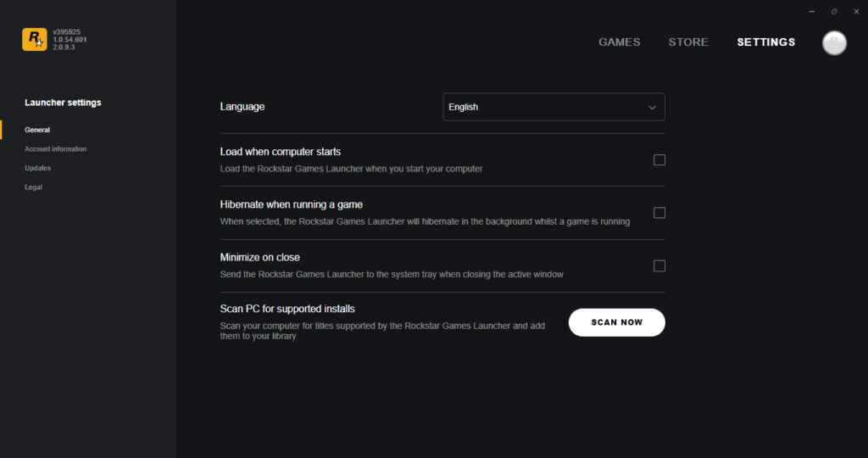The image size is (868, 458).
Task: Restore down the launcher window
Action: click(x=834, y=11)
